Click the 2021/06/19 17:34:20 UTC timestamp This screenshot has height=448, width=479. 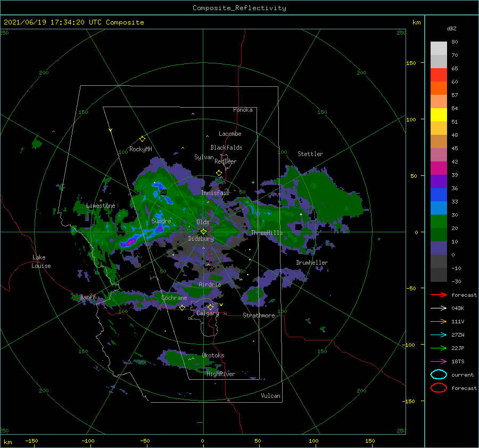[x=73, y=22]
